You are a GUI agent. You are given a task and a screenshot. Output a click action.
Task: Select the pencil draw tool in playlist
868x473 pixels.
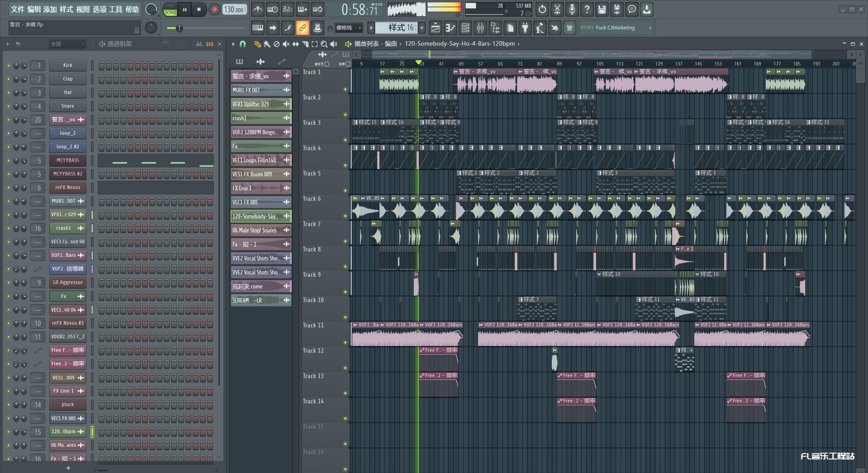coord(257,44)
